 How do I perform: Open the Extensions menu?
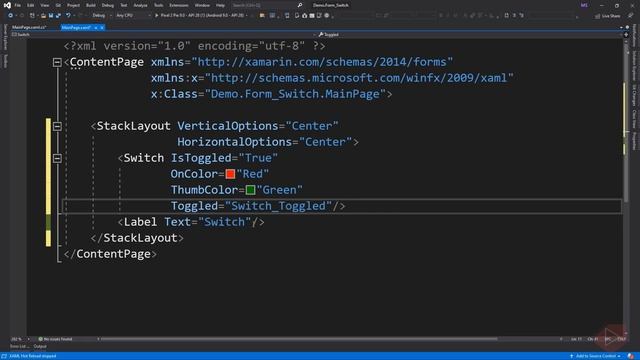pyautogui.click(x=179, y=5)
